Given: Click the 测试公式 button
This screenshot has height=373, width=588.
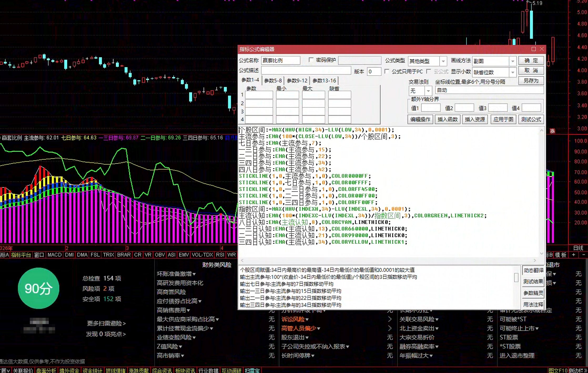Looking at the screenshot, I should 531,120.
